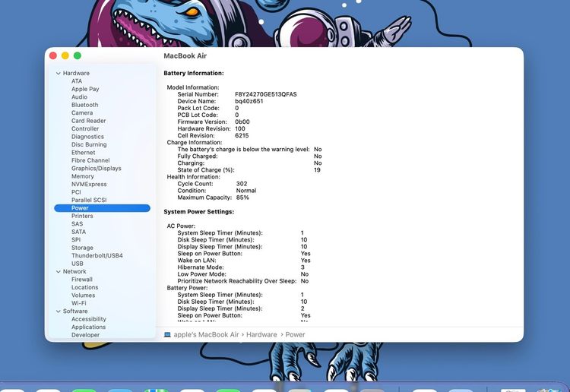The height and width of the screenshot is (392, 570).
Task: Close the System Information window
Action: point(53,55)
